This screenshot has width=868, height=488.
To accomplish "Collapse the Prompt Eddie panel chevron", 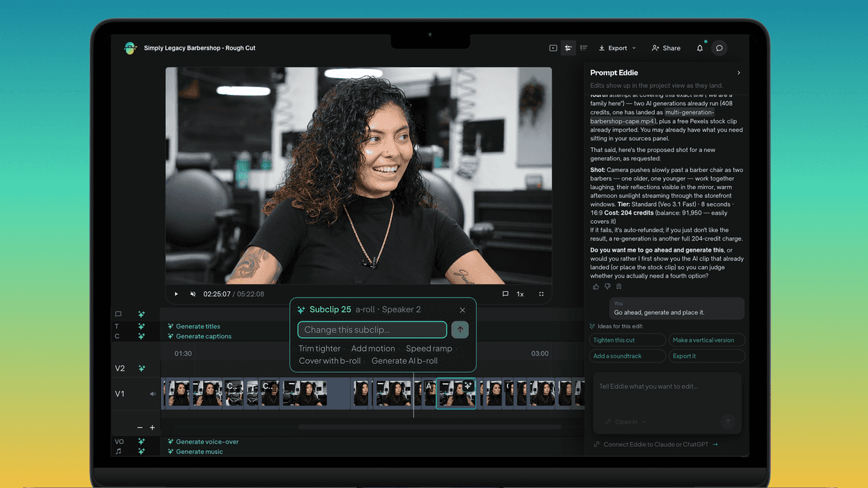I will pos(739,73).
